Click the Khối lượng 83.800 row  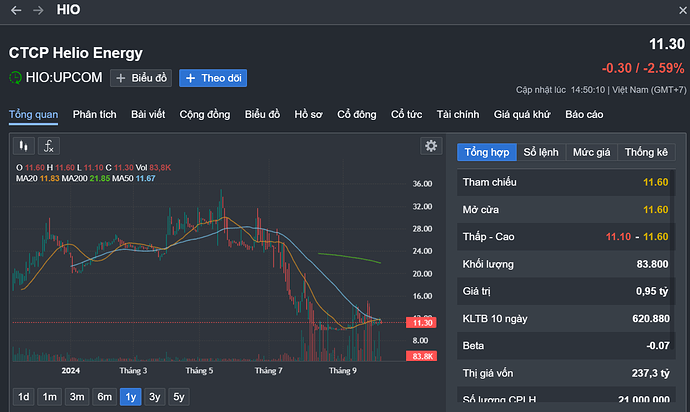[565, 264]
